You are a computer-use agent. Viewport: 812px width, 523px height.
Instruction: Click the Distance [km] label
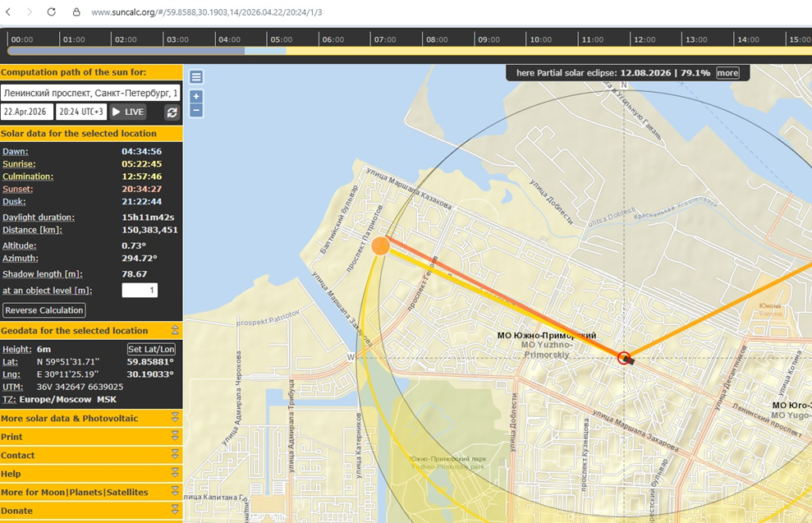pyautogui.click(x=32, y=230)
